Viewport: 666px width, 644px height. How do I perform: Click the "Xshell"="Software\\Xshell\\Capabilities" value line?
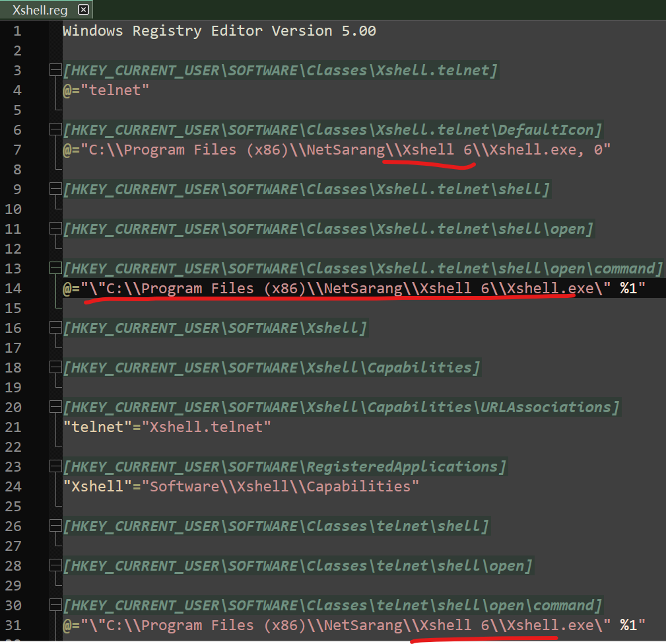click(x=242, y=486)
